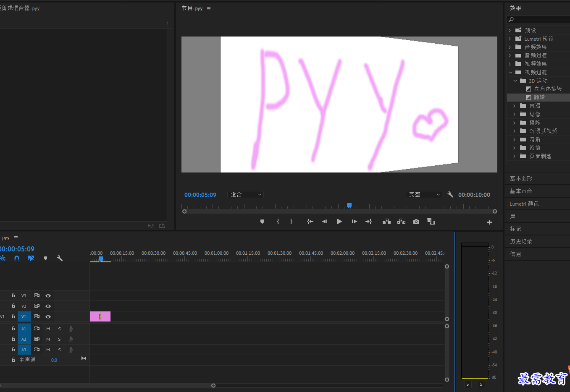The image size is (570, 392).
Task: Click the Program monitor playhead marker
Action: [349, 205]
